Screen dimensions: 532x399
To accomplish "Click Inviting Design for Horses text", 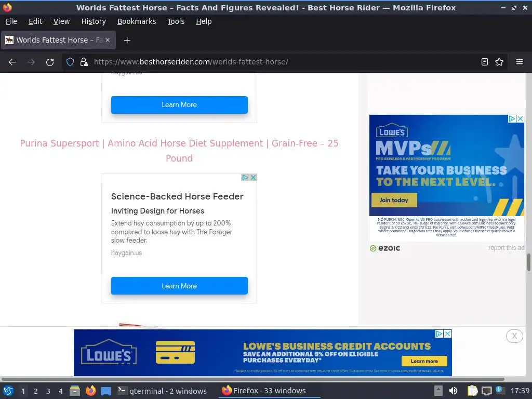I will click(157, 211).
